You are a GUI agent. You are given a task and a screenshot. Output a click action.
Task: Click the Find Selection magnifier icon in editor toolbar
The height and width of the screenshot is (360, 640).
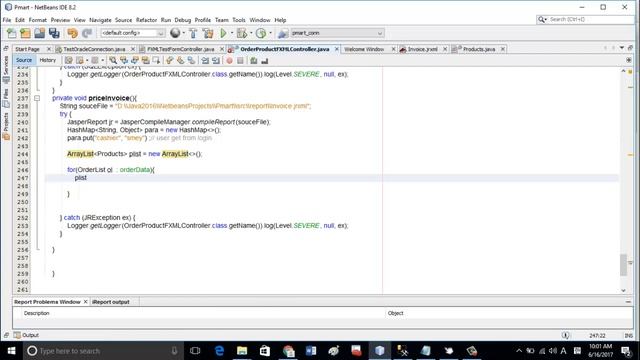tap(113, 60)
